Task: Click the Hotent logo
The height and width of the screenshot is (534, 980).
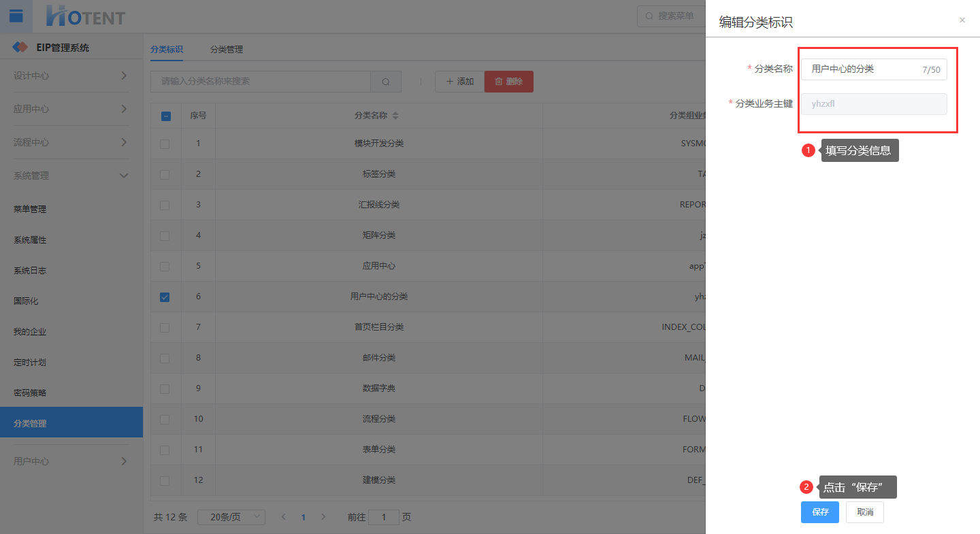Action: (x=86, y=16)
